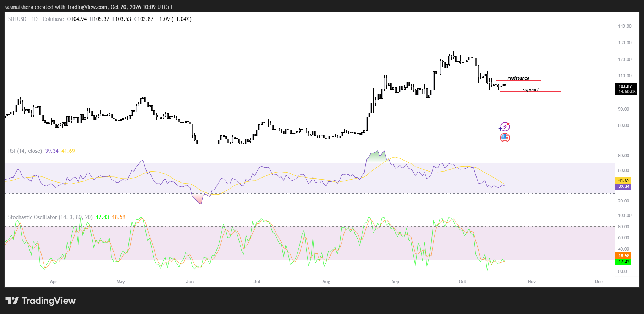644x314 pixels.
Task: Click the Oct label on time axis
Action: [x=462, y=282]
